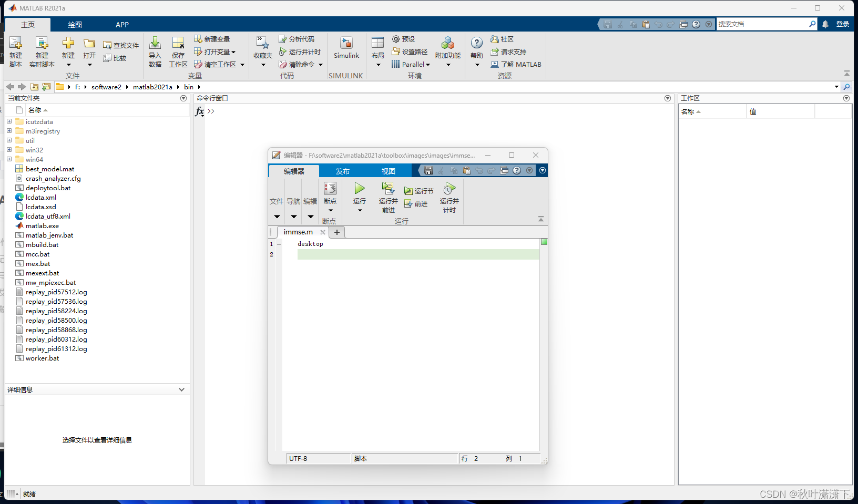Click Advance (前进) in editor toolstrip

(416, 204)
